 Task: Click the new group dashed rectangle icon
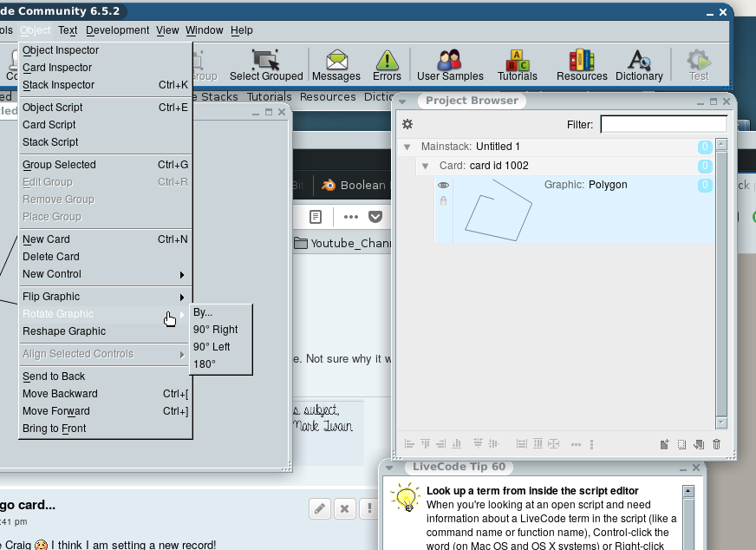click(681, 444)
